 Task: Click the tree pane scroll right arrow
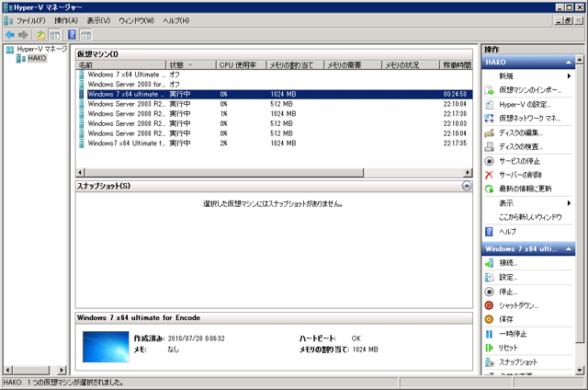pos(62,370)
